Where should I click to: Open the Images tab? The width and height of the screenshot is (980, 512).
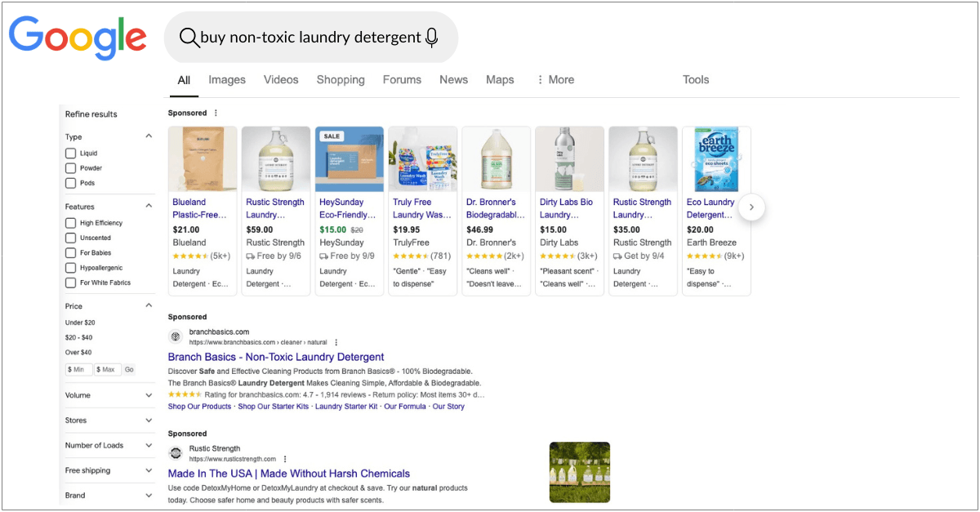(x=227, y=80)
